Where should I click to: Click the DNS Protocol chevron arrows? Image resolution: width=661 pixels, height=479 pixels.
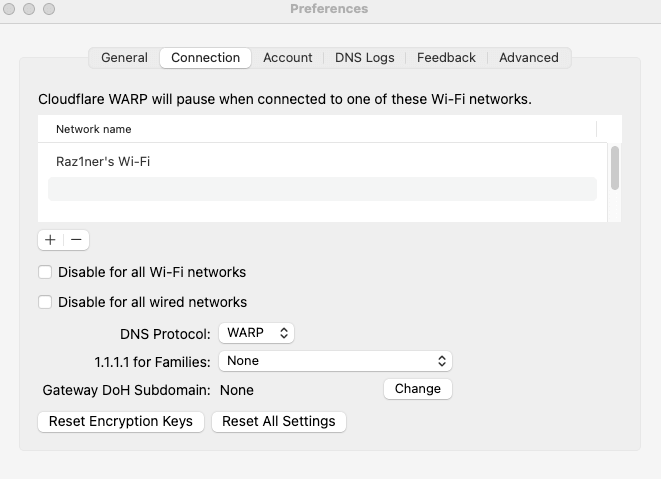click(284, 333)
